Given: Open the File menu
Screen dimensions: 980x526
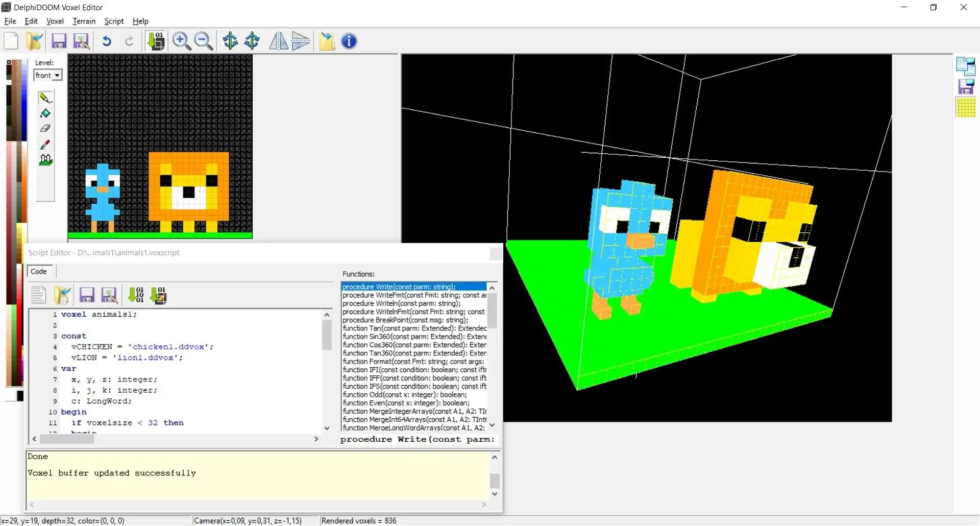Looking at the screenshot, I should pos(10,21).
